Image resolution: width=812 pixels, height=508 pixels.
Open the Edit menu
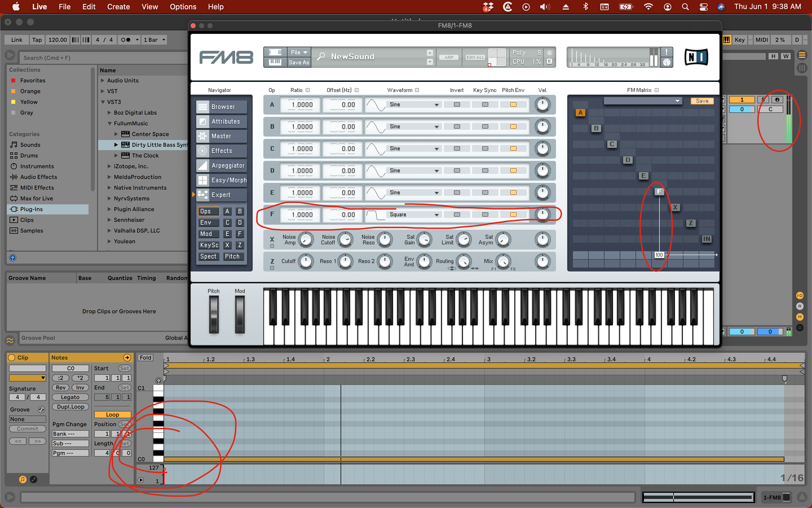[89, 7]
